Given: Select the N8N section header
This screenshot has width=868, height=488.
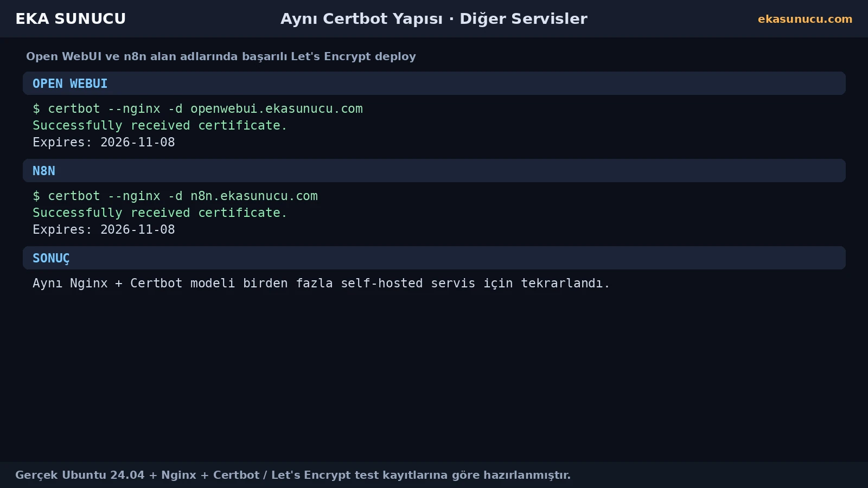Looking at the screenshot, I should point(434,171).
